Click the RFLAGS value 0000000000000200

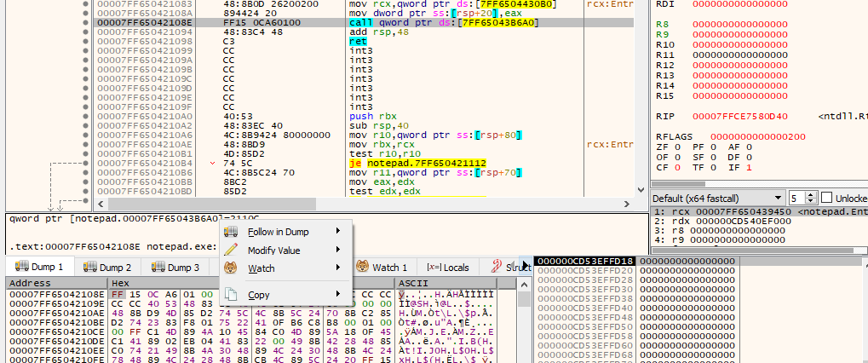pyautogui.click(x=758, y=136)
